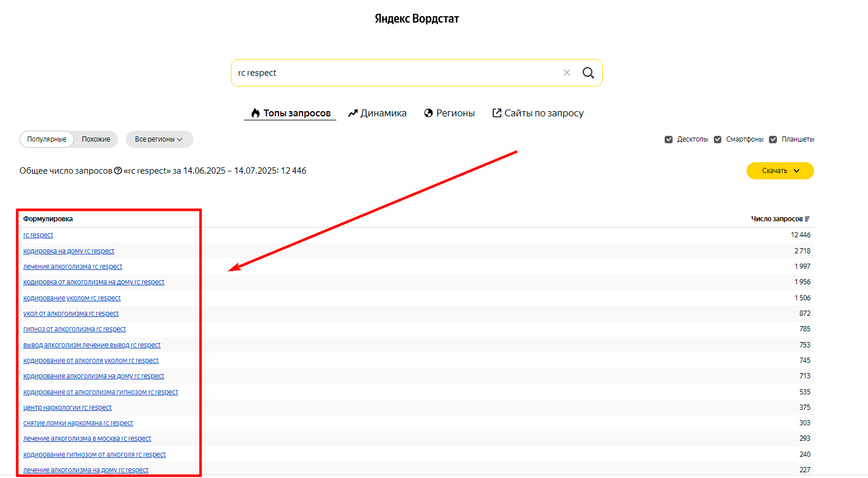868x478 pixels.
Task: Select the Популярные toggle option
Action: (x=46, y=139)
